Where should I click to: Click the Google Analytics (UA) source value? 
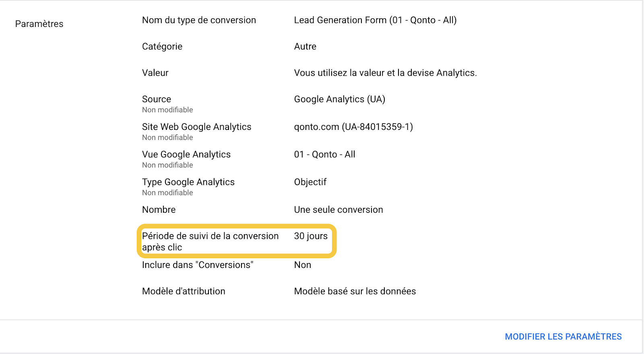[339, 99]
